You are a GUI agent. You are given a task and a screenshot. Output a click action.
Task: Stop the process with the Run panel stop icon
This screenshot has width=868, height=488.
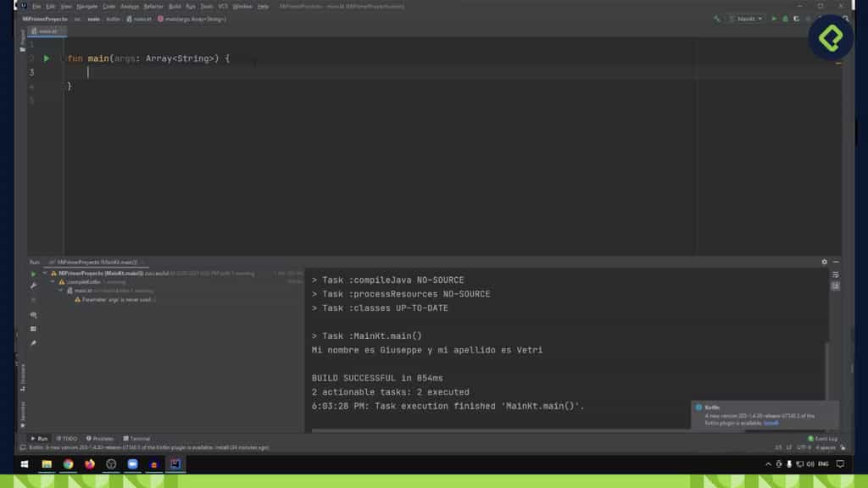[x=34, y=302]
